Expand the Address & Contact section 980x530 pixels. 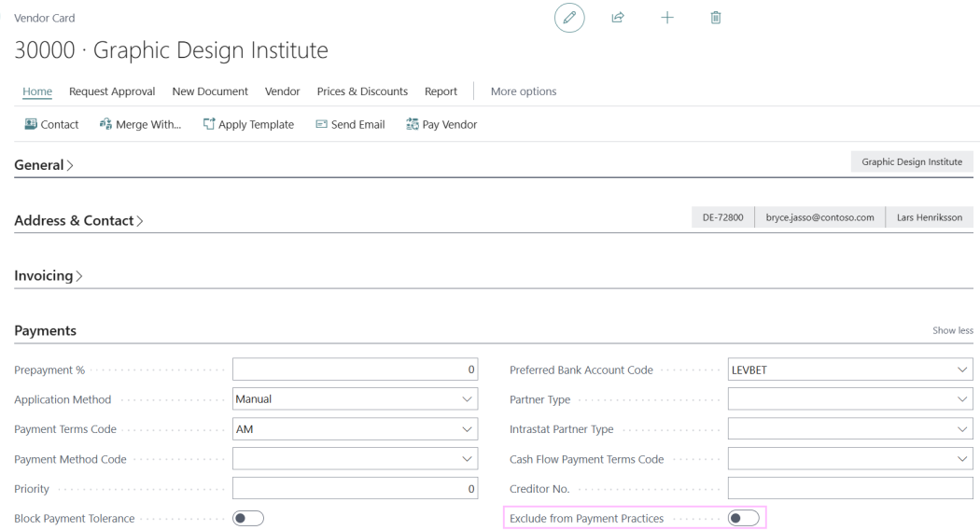pos(78,220)
